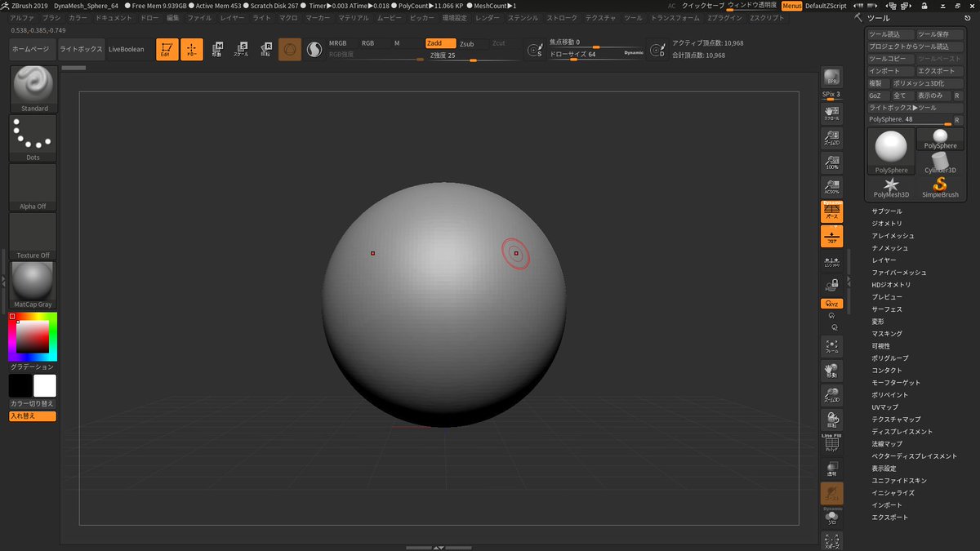Open the Standard brush thumbnail

(33, 89)
